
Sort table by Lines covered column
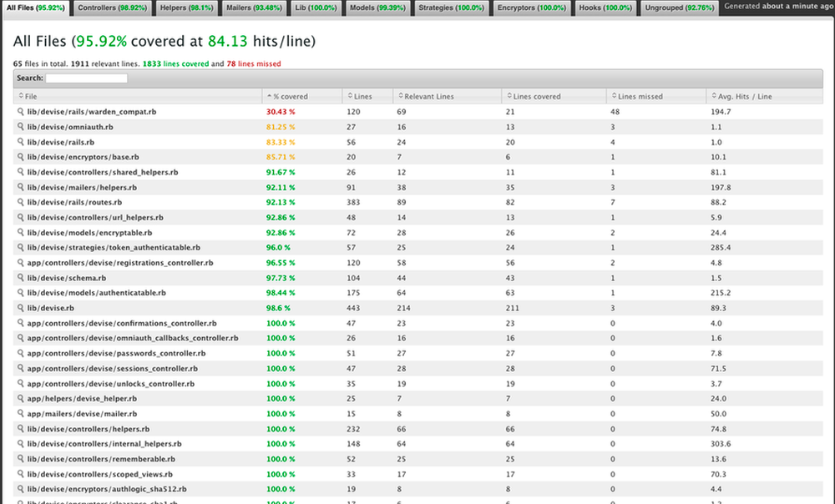click(554, 96)
